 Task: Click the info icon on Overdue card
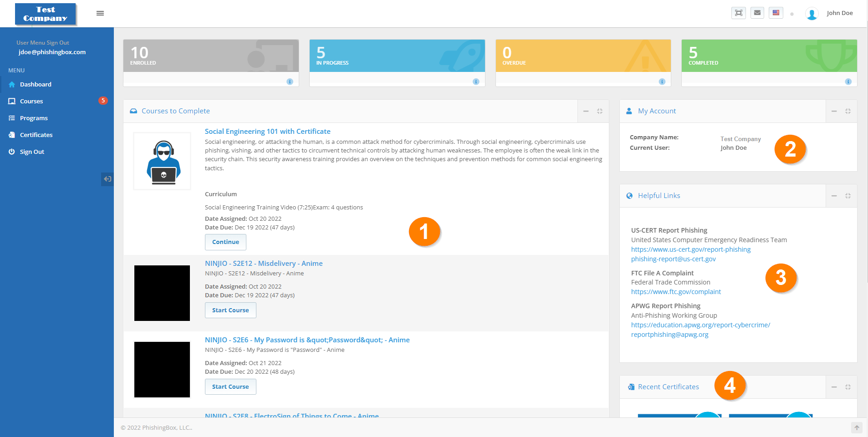pos(662,81)
